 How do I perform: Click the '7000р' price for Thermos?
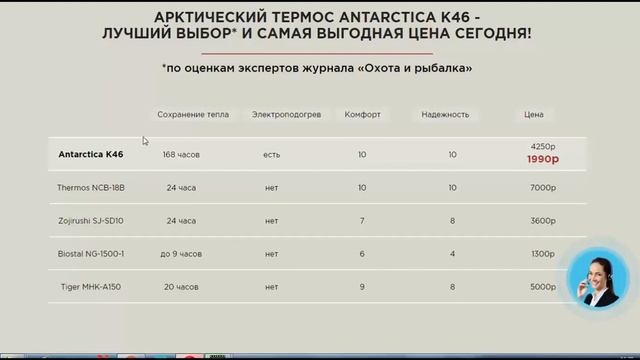click(543, 188)
